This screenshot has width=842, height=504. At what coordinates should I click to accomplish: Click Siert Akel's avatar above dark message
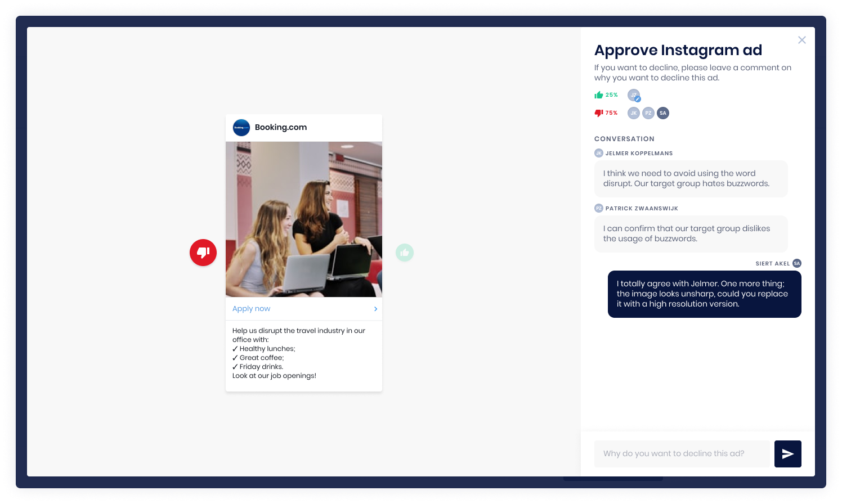click(x=797, y=263)
